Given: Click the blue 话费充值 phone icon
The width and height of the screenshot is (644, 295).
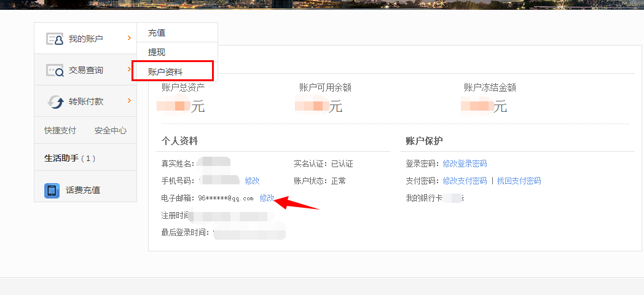Looking at the screenshot, I should 52,191.
